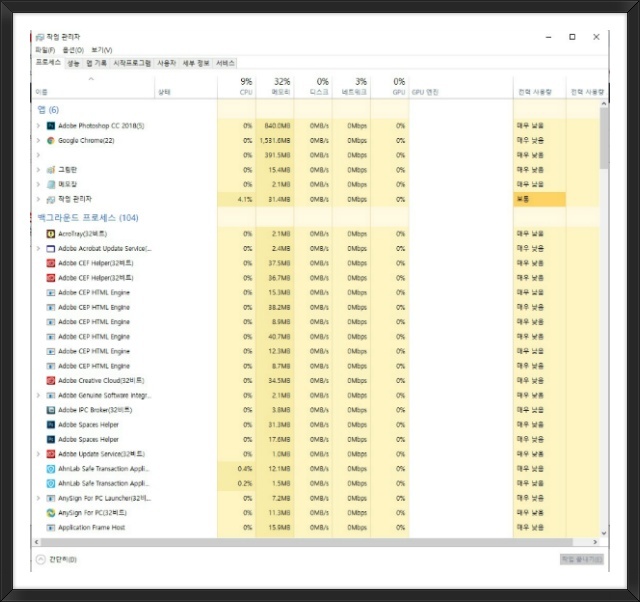The image size is (640, 602).
Task: Sort by the GPU percentage column header
Action: coord(390,87)
